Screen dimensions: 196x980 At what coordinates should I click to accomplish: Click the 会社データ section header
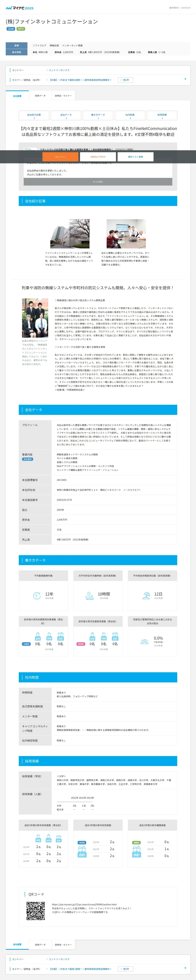click(98, 410)
